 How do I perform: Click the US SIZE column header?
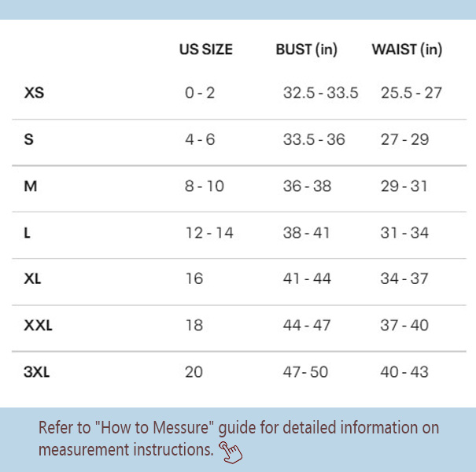click(206, 50)
